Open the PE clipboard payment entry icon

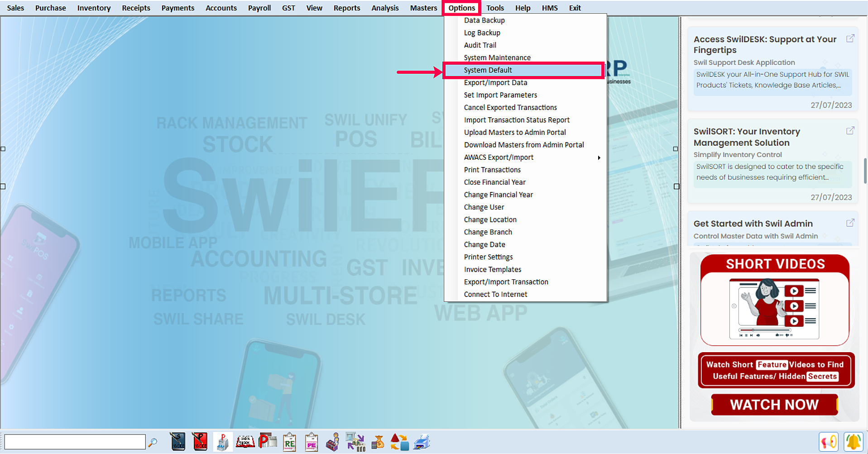coord(312,442)
